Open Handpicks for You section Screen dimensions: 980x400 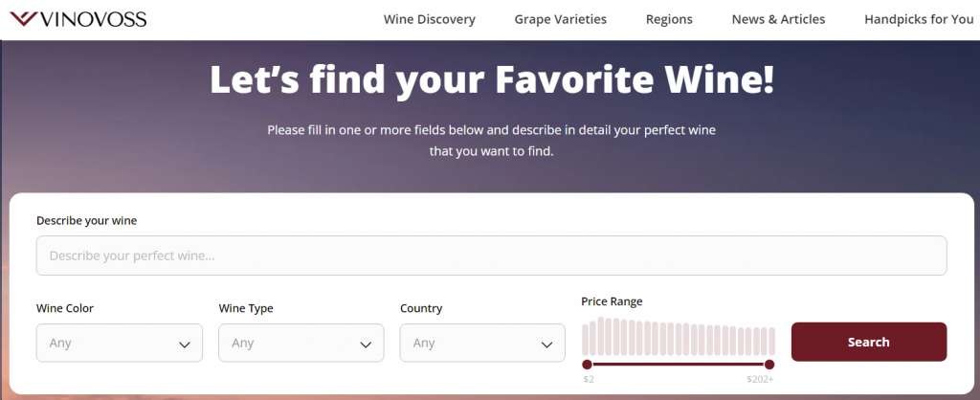coord(918,19)
